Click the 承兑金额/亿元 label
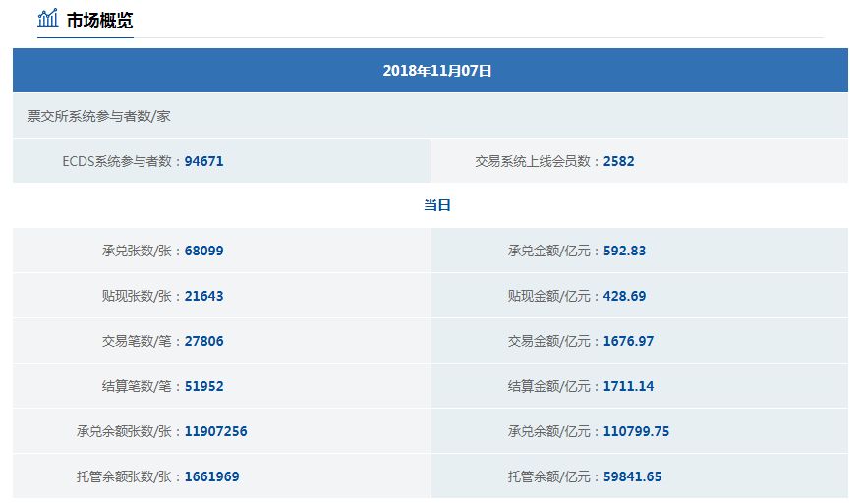This screenshot has width=862, height=504. pos(548,251)
